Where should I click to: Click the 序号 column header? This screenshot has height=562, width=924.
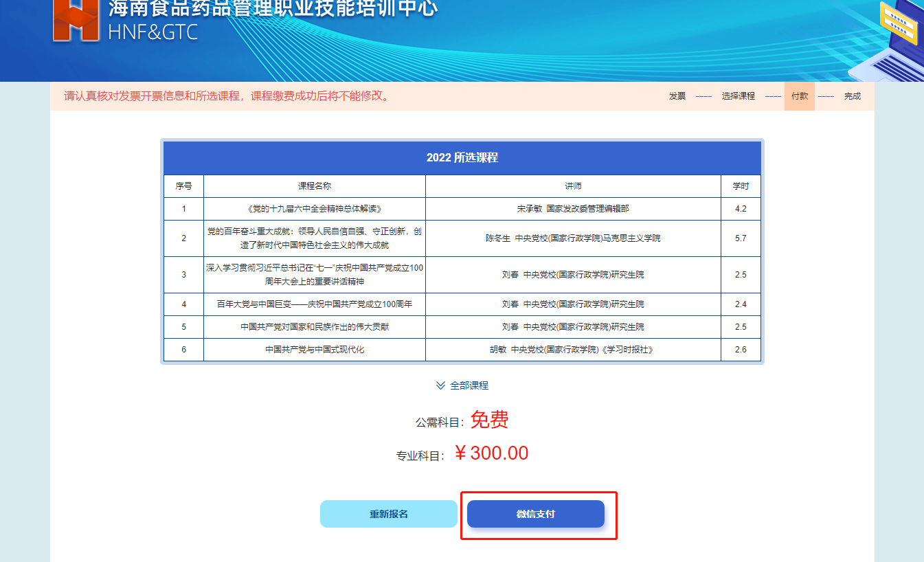(x=183, y=186)
